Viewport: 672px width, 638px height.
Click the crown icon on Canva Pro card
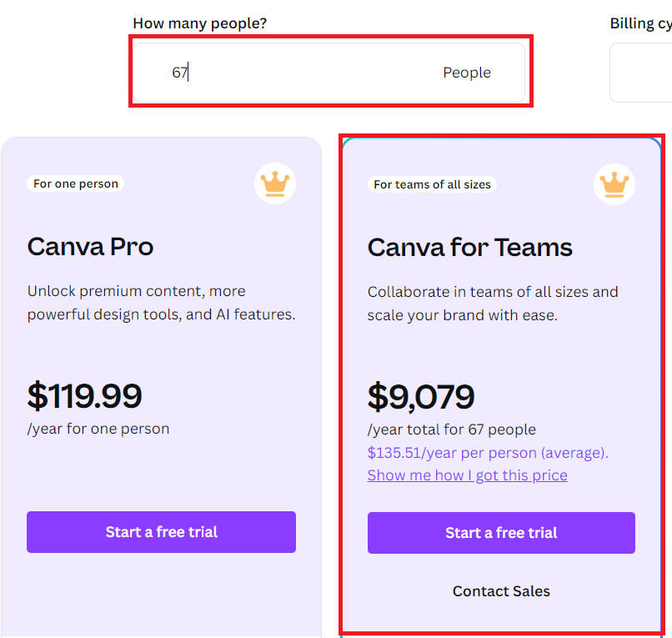pos(275,183)
